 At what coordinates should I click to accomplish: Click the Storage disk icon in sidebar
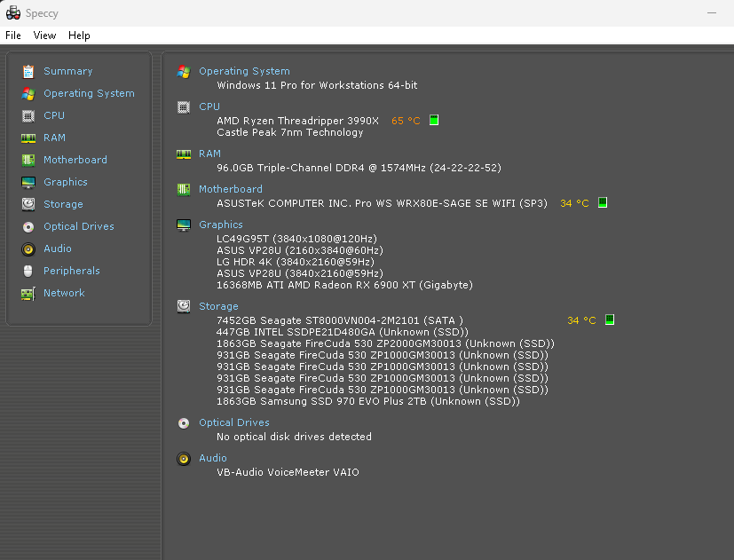coord(28,204)
